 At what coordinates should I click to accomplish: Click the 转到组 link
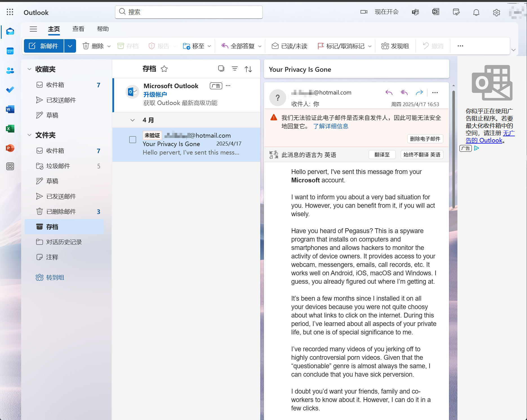50,277
